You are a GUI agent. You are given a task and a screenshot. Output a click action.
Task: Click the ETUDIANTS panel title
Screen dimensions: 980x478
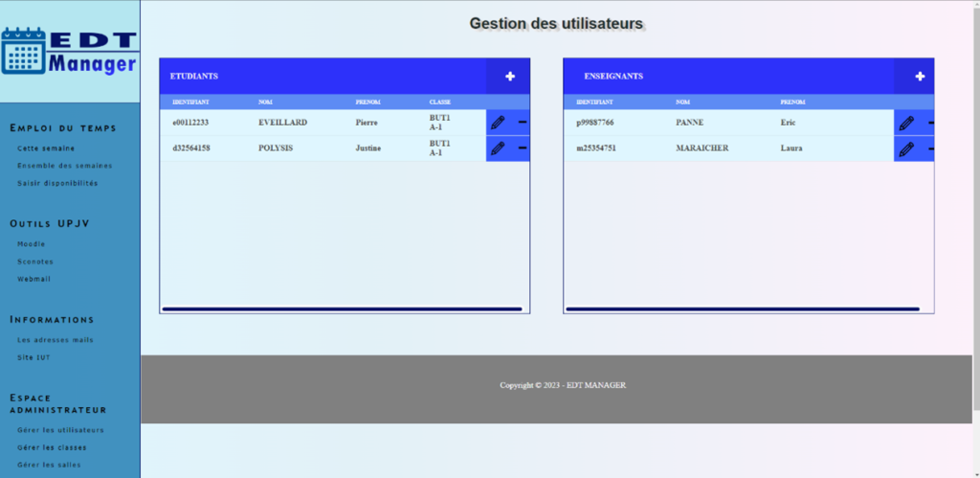[x=193, y=77]
